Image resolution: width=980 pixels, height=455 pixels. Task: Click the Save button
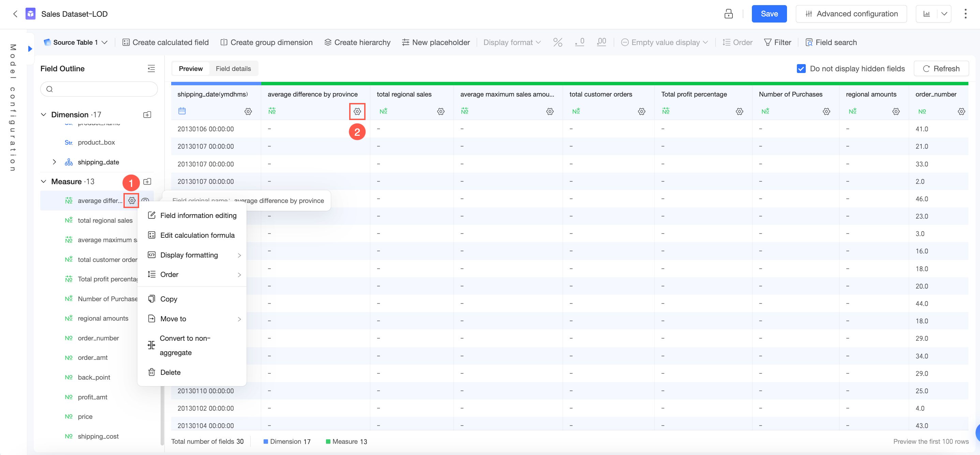769,14
